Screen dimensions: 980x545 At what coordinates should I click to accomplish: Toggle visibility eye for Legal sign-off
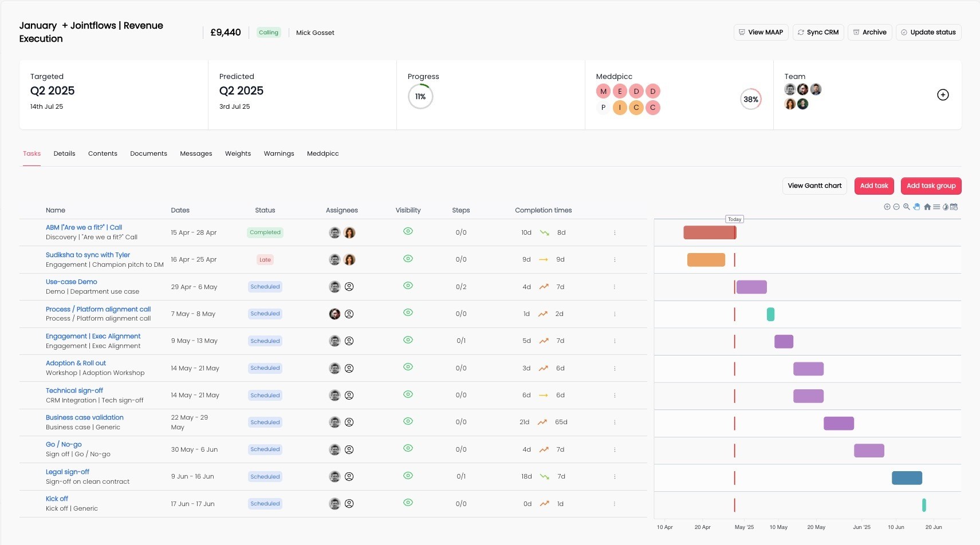click(x=408, y=476)
